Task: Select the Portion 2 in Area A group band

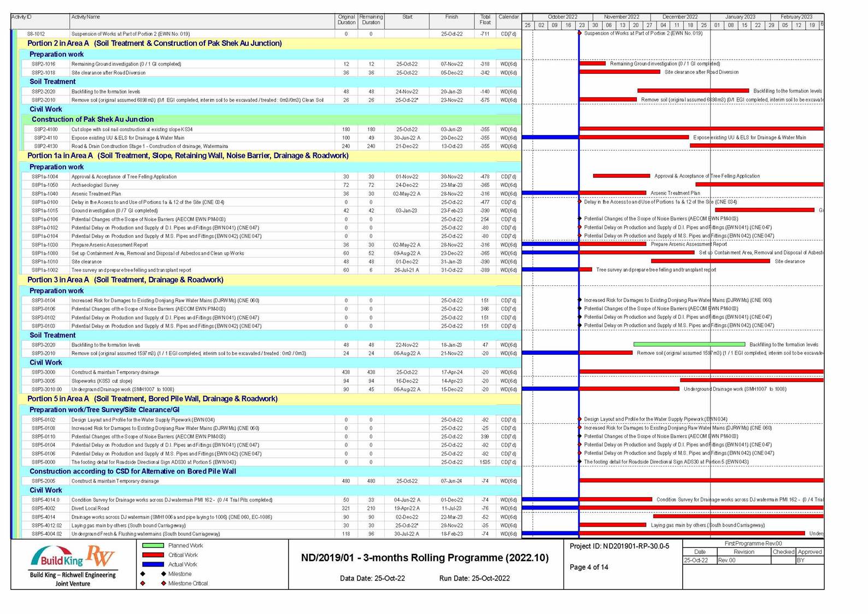Action: (270, 43)
